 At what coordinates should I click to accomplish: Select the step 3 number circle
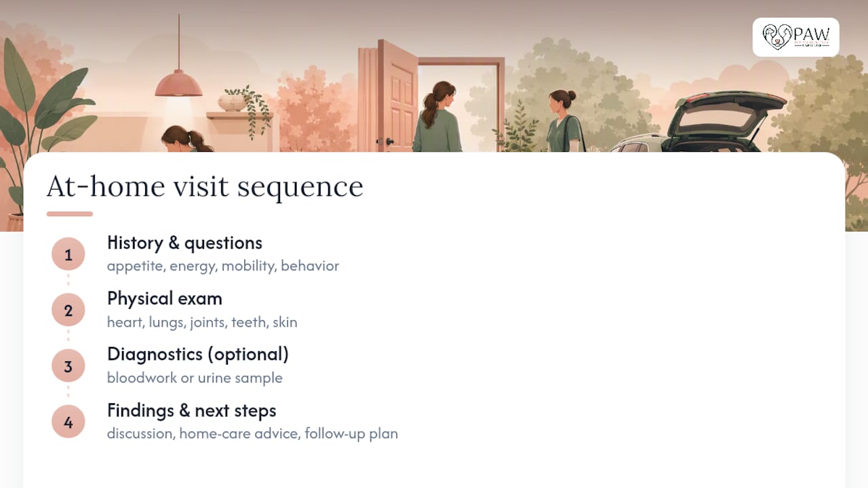pyautogui.click(x=68, y=367)
